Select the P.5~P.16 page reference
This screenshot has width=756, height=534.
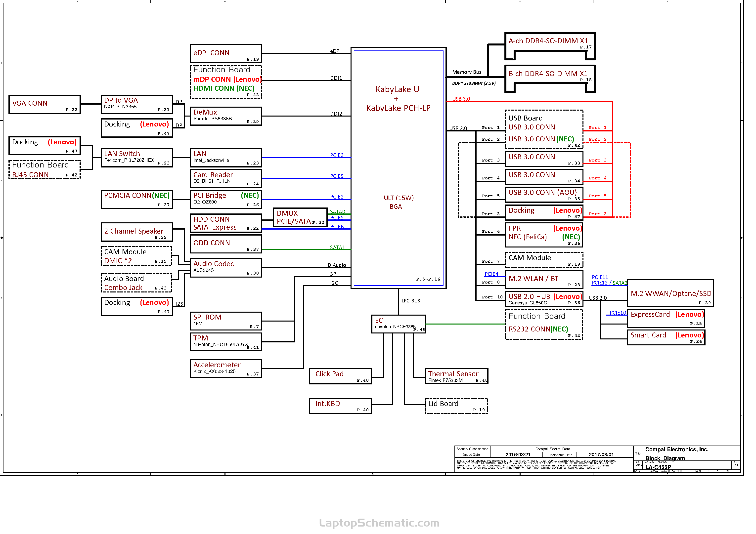point(428,279)
